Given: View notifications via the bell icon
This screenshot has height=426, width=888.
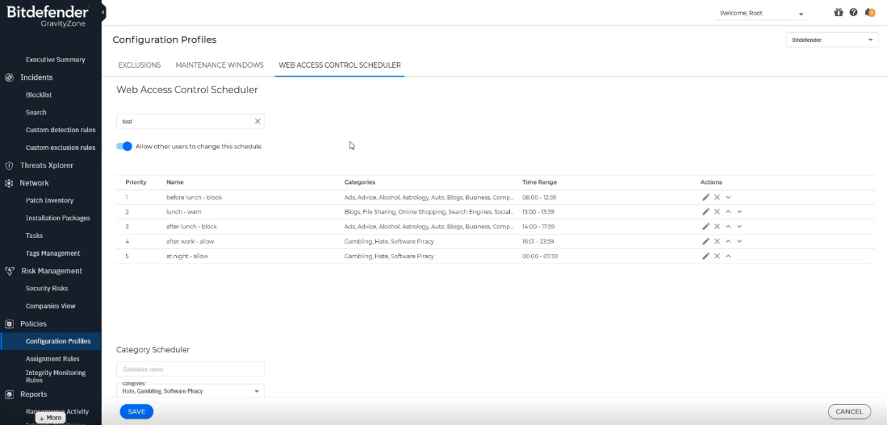Looking at the screenshot, I should pyautogui.click(x=869, y=13).
